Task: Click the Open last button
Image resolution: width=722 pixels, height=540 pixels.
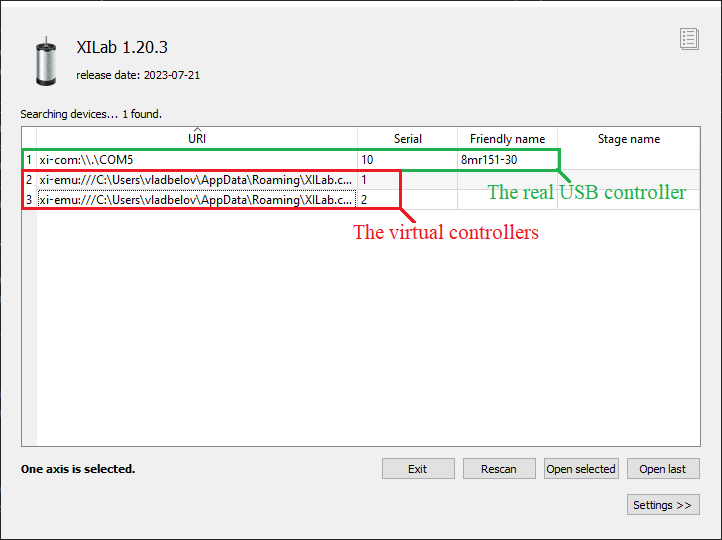Action: pyautogui.click(x=663, y=469)
